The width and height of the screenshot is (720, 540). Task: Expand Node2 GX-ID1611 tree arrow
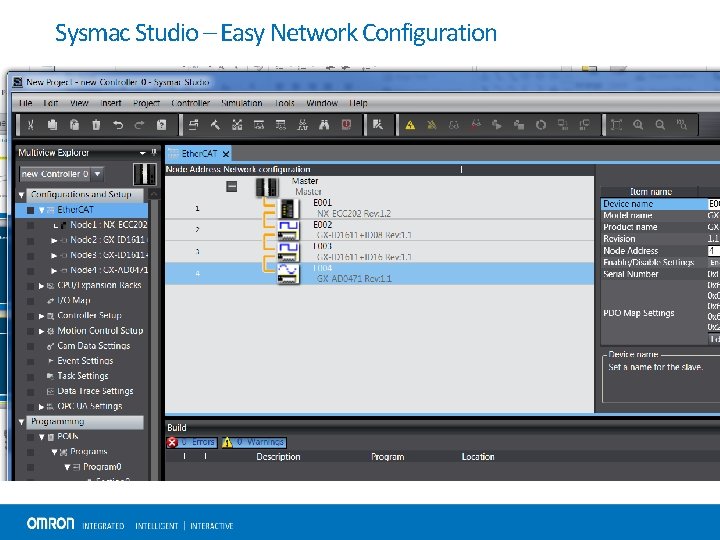coord(54,240)
